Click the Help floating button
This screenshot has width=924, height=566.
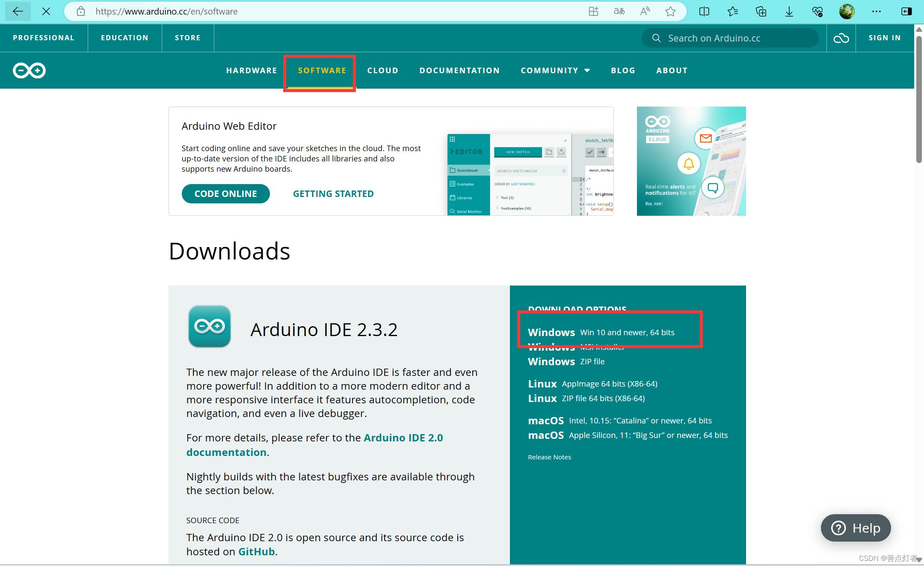(855, 528)
